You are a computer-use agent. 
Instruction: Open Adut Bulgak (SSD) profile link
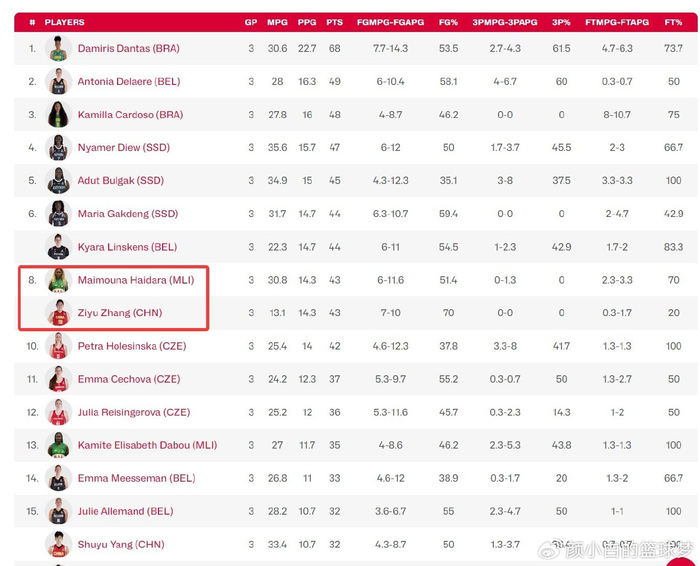(x=120, y=181)
